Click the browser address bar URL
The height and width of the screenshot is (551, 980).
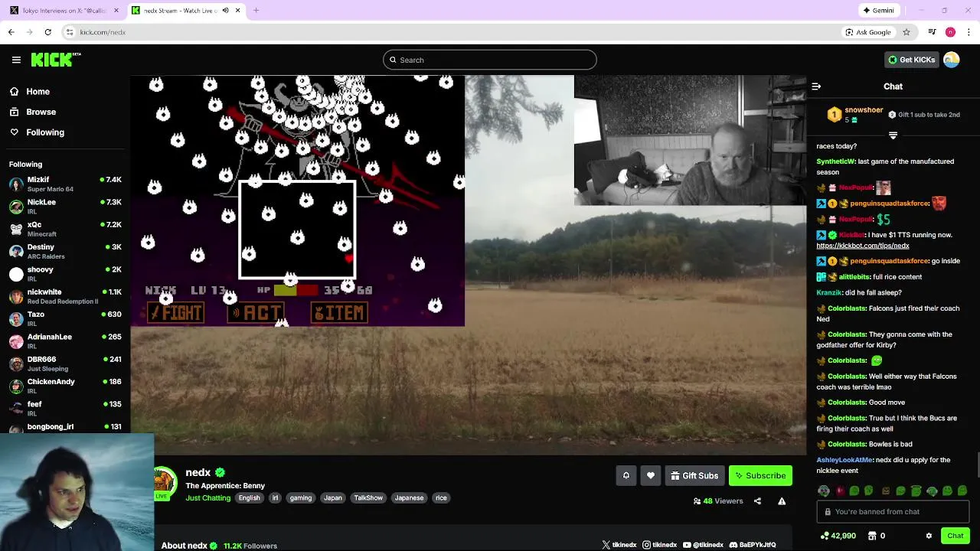103,32
